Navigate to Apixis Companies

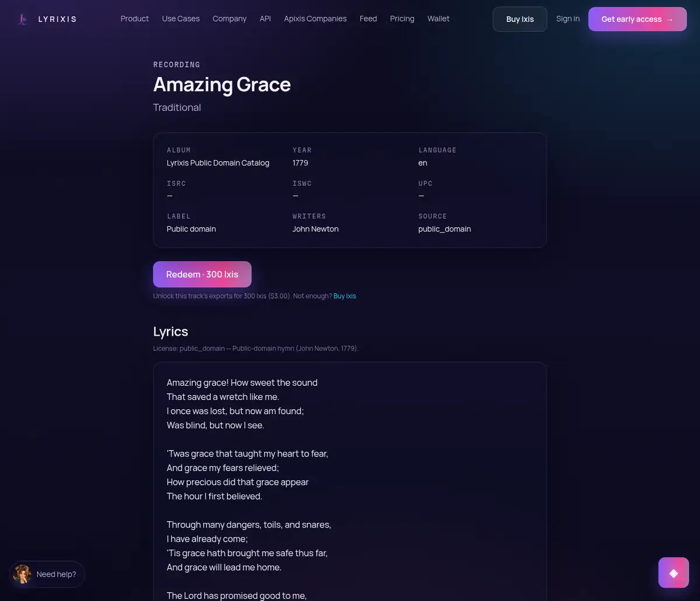pyautogui.click(x=315, y=19)
